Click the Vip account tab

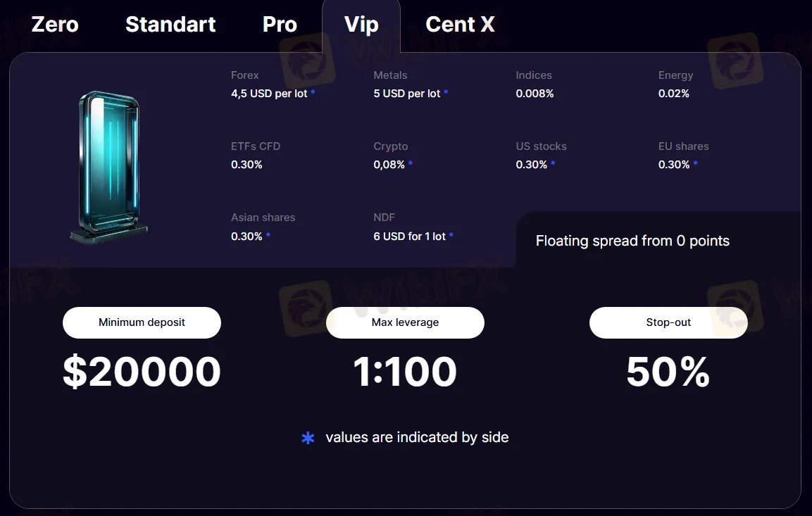coord(361,25)
